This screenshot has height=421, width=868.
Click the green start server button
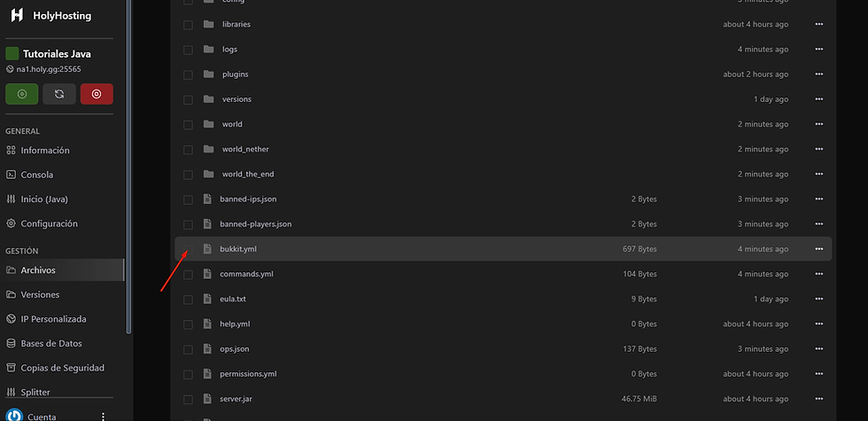(22, 93)
